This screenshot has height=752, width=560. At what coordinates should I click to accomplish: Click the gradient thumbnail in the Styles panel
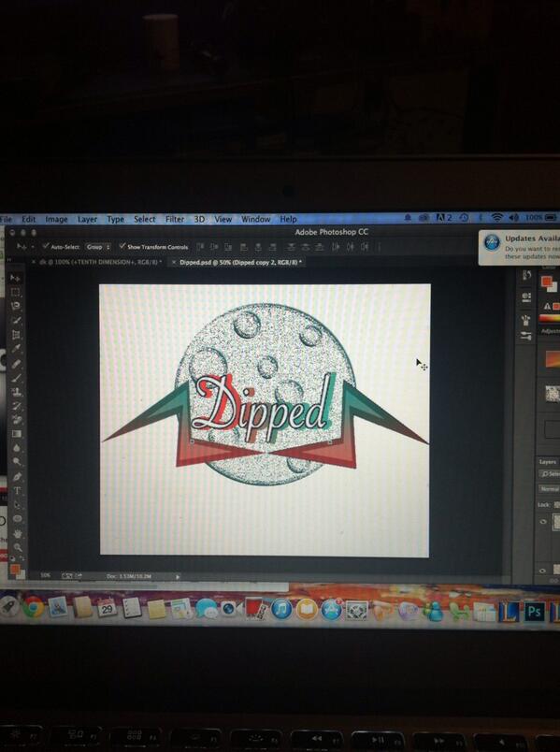(x=553, y=359)
